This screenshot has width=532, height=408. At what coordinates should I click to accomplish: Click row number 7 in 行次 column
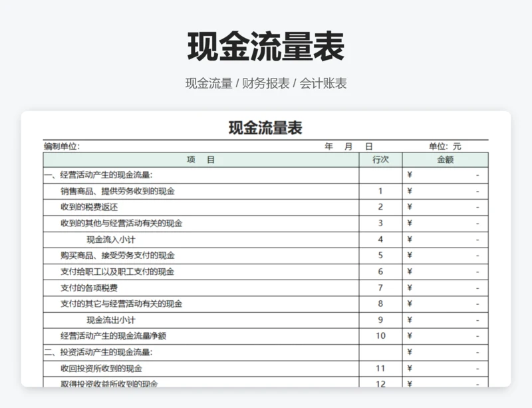(380, 288)
